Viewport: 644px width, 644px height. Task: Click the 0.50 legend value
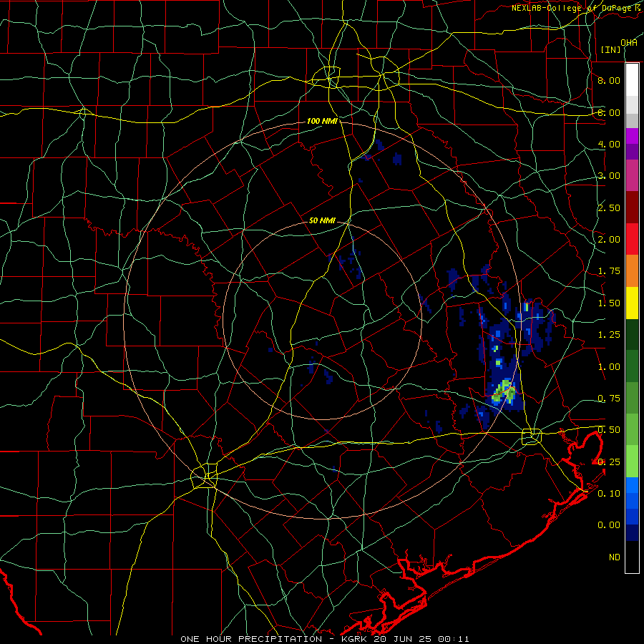click(609, 430)
